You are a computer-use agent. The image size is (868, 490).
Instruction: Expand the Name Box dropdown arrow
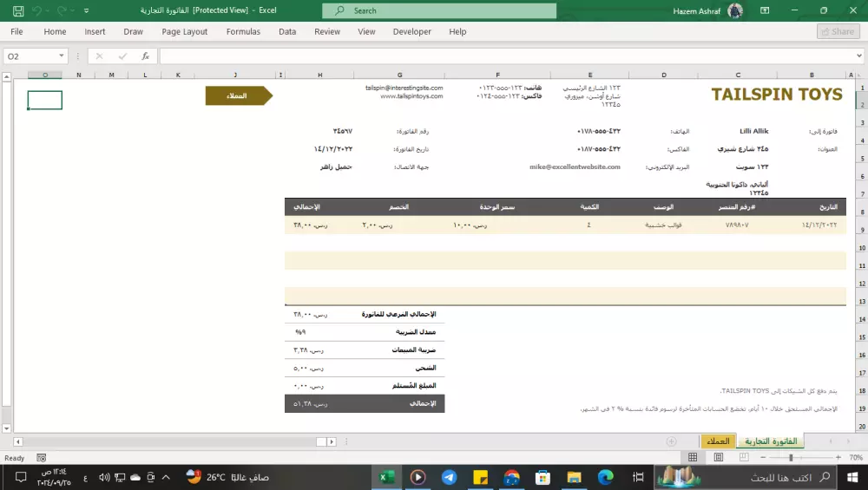[61, 56]
